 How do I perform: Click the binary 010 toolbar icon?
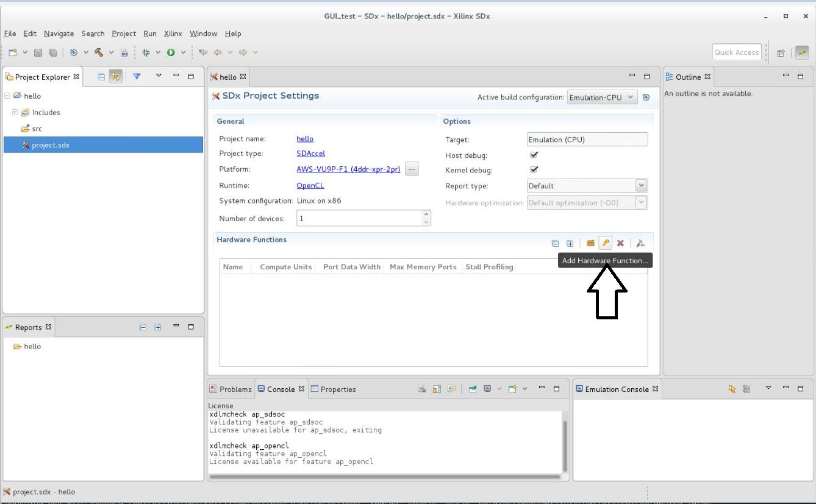[124, 52]
